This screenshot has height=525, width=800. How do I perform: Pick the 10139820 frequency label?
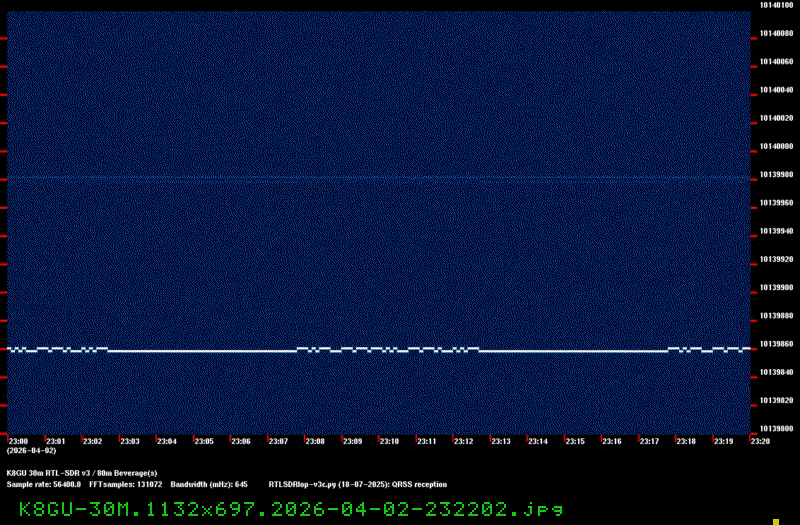[x=777, y=401]
